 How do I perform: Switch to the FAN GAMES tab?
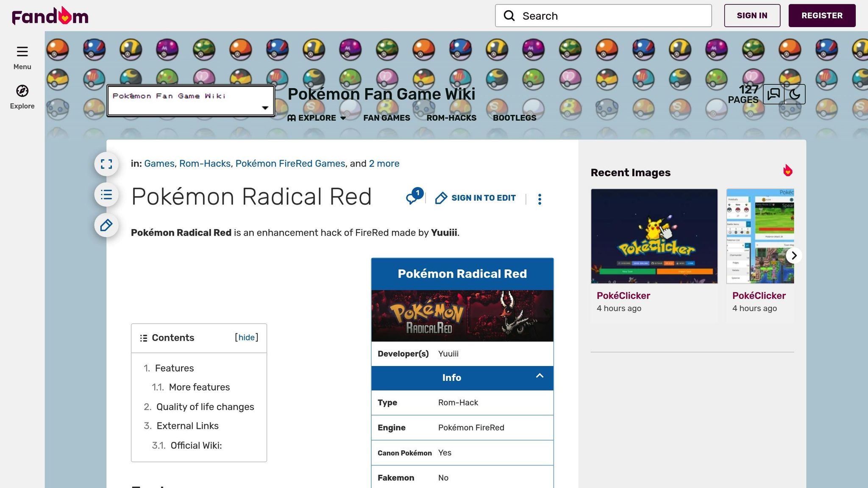point(386,118)
